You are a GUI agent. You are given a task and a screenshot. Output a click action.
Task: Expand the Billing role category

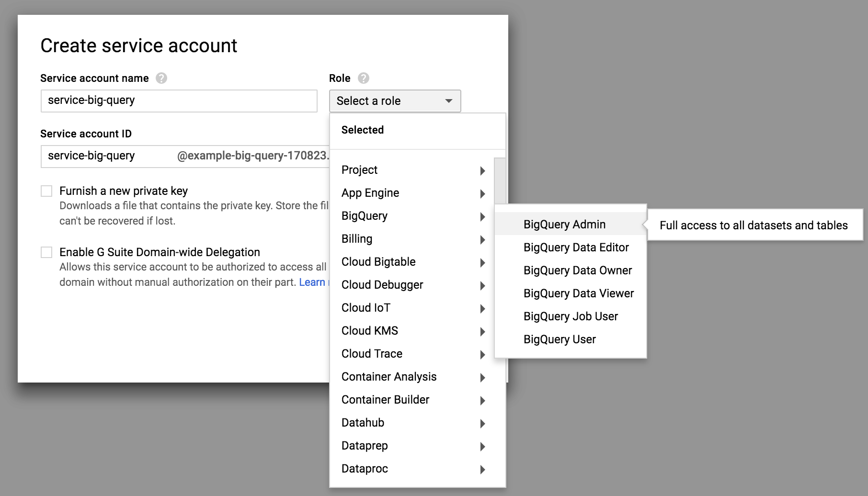[412, 239]
